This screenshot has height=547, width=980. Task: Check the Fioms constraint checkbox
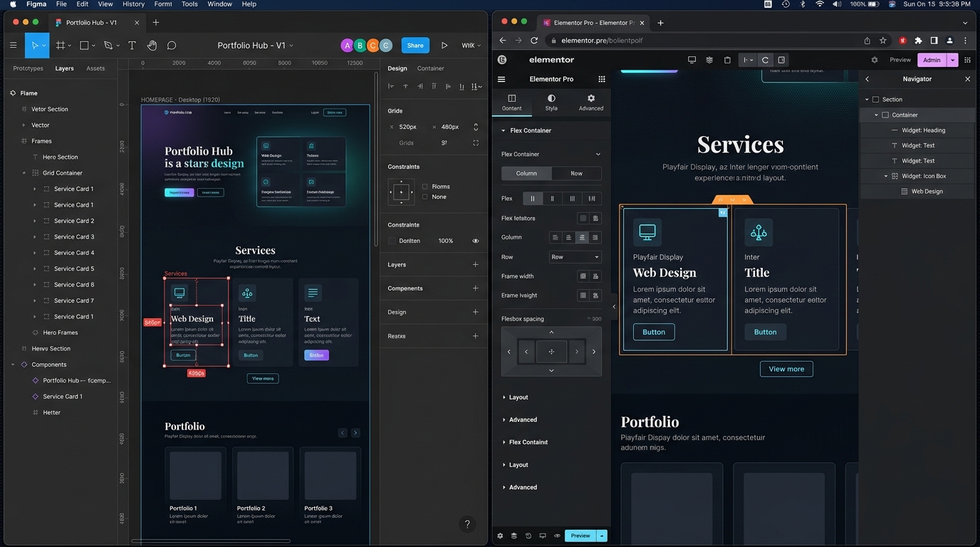coord(425,187)
